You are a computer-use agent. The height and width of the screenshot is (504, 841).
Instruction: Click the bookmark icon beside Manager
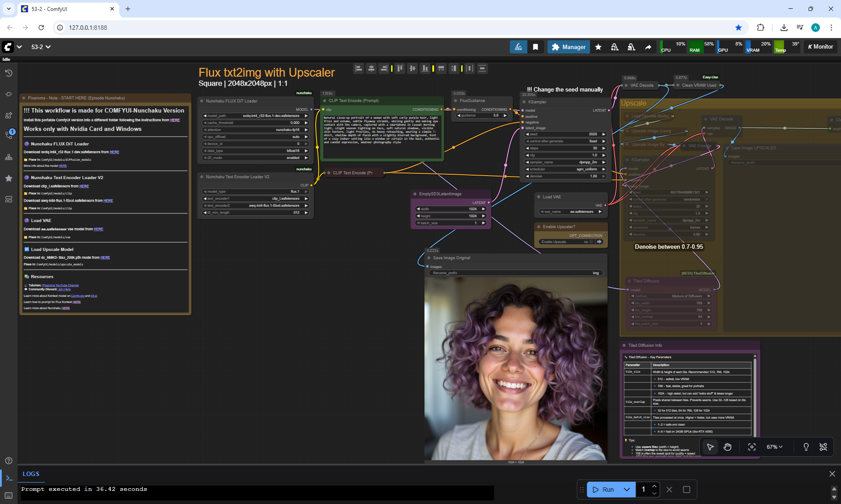click(x=535, y=47)
